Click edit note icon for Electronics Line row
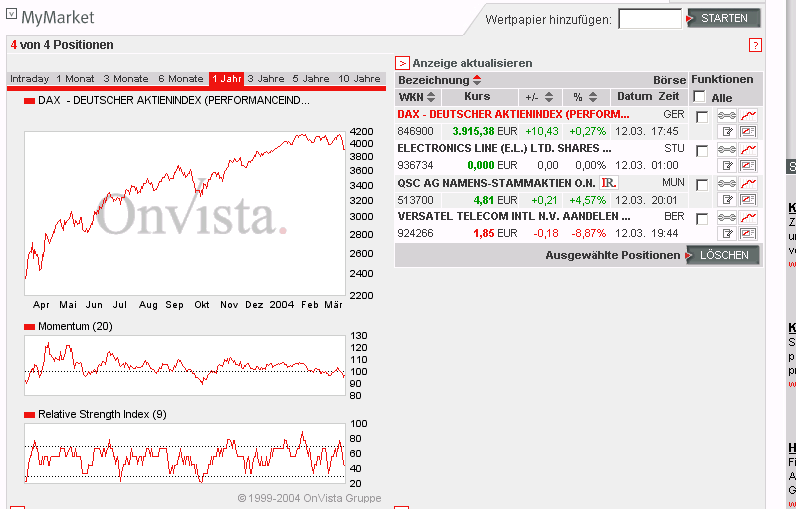Screen dimensions: 796x509 pyautogui.click(x=727, y=165)
